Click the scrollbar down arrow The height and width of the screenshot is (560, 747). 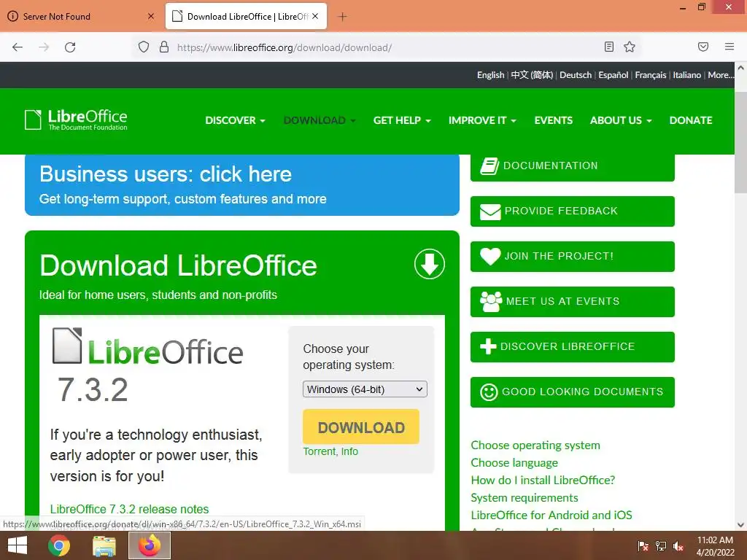click(740, 525)
